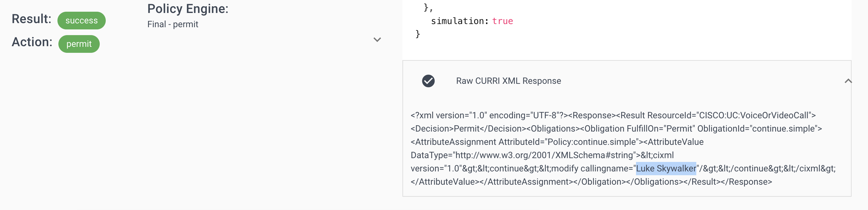Click the green success result badge
Screen dimensions: 868x210
click(x=81, y=21)
